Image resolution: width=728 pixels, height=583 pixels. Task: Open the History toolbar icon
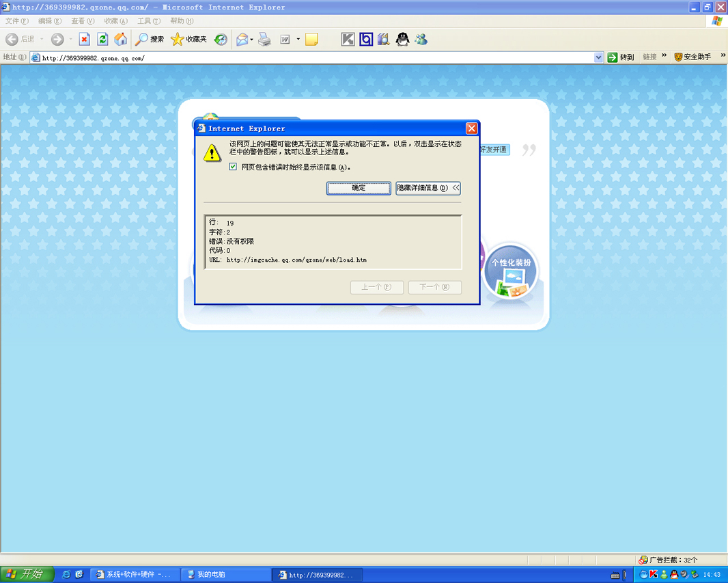click(x=221, y=40)
